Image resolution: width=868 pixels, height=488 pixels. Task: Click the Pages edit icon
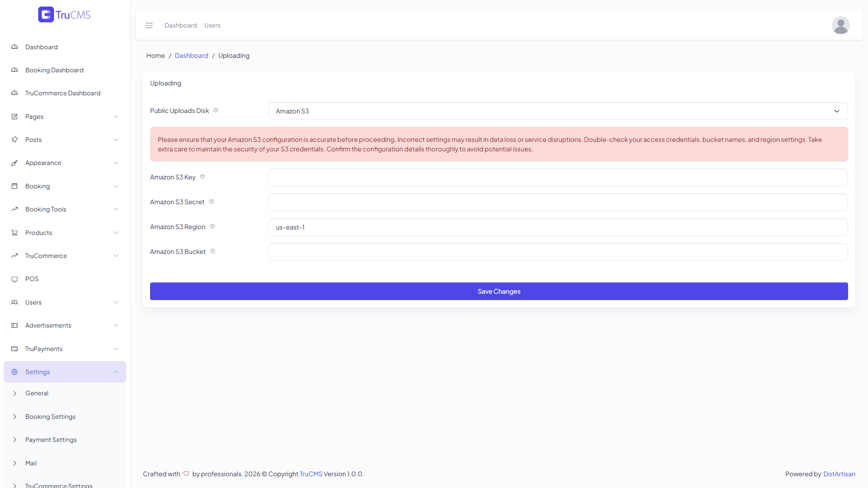(14, 117)
